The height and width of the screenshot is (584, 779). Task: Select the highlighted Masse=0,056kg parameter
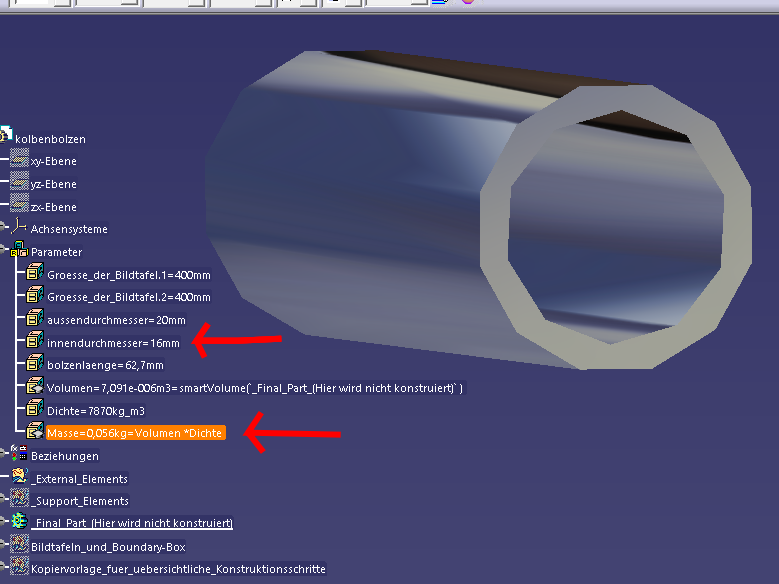(x=136, y=433)
